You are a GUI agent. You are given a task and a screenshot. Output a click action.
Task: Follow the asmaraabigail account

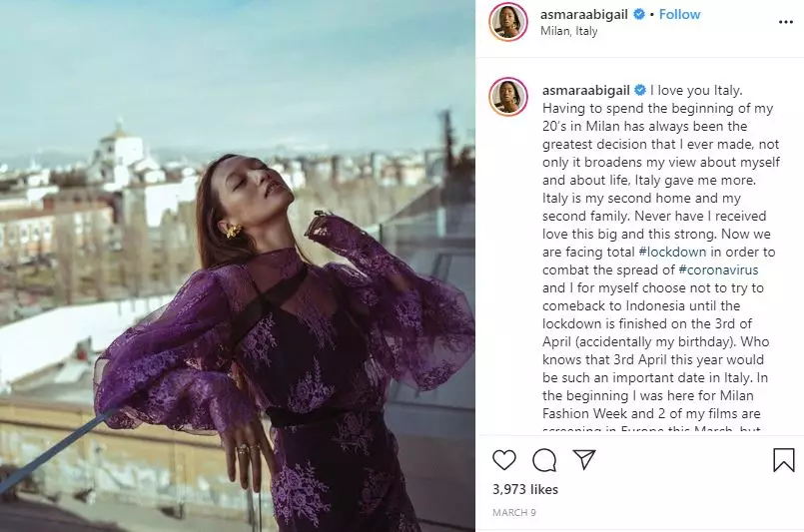(679, 14)
